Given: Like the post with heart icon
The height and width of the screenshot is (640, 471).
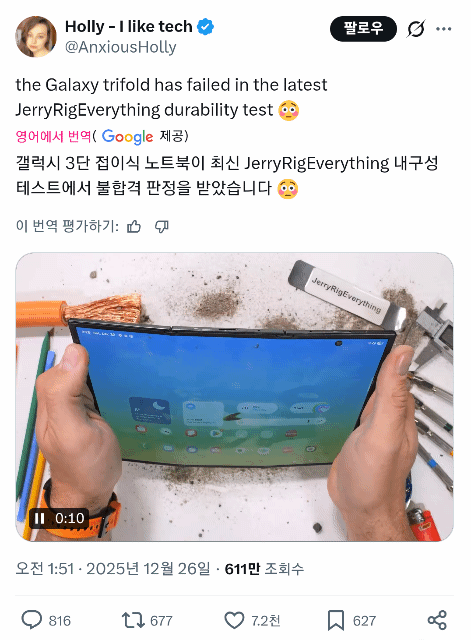Looking at the screenshot, I should (234, 620).
